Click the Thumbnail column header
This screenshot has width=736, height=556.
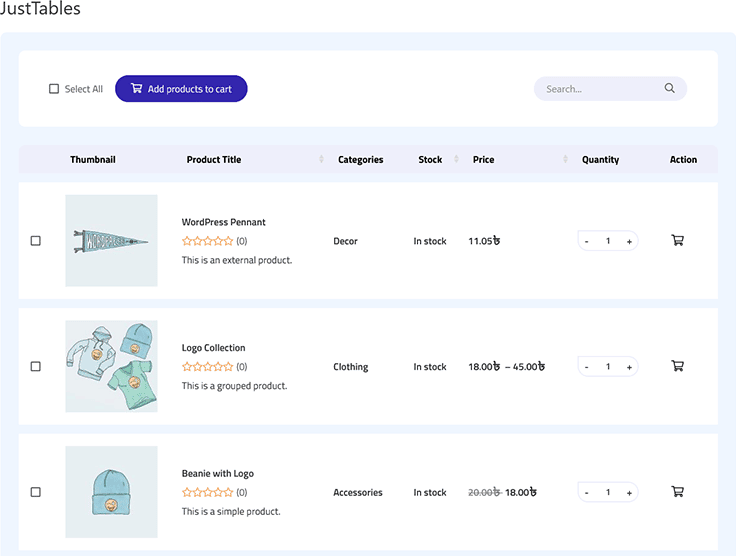click(x=93, y=160)
